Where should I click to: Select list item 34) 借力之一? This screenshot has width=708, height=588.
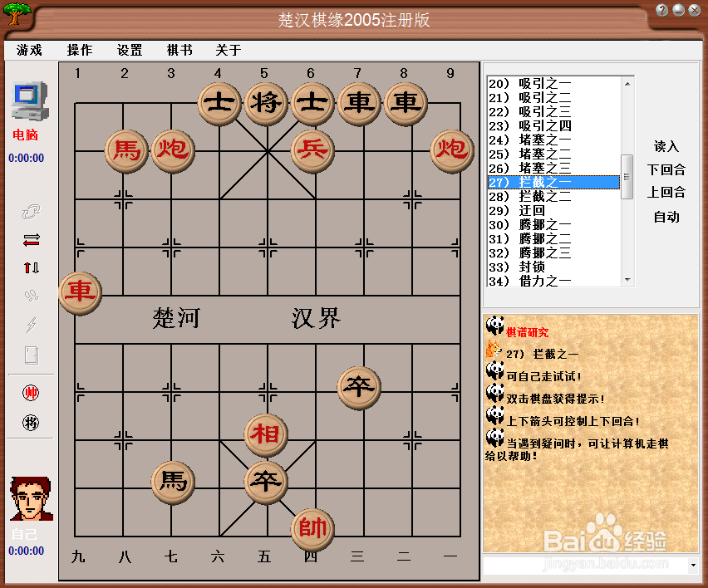tap(553, 281)
